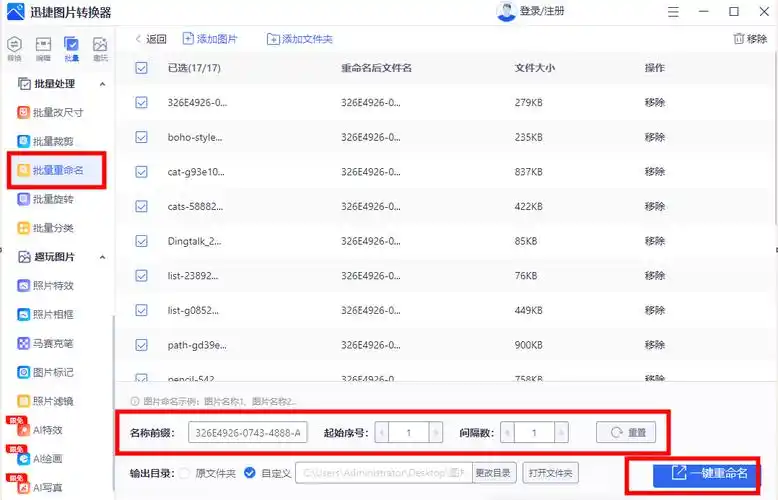Decrease the 起始序号 start number

pos(382,433)
